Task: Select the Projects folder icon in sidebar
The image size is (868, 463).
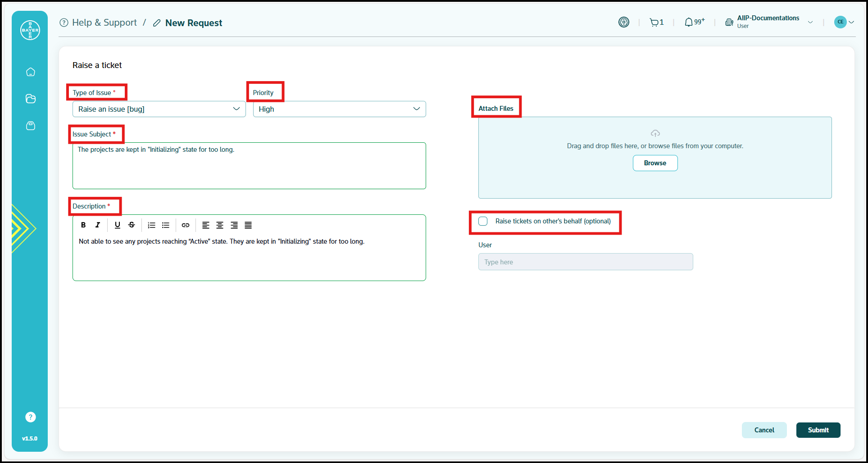Action: point(30,99)
